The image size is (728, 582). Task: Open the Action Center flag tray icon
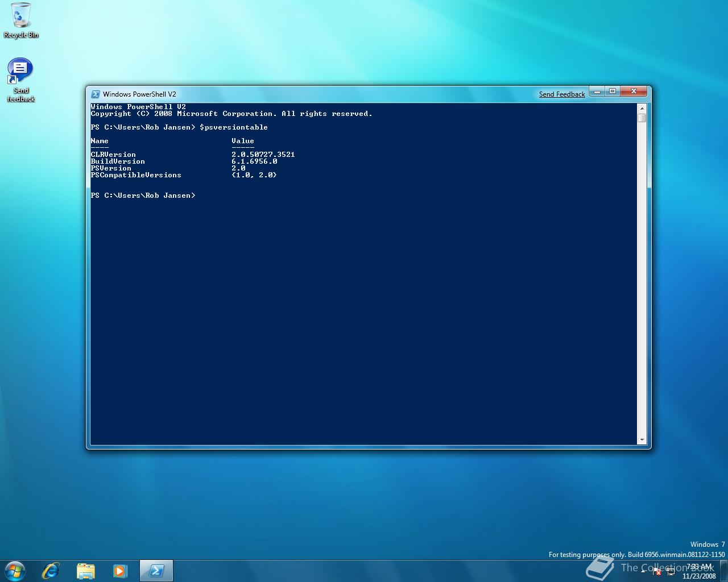tap(657, 572)
